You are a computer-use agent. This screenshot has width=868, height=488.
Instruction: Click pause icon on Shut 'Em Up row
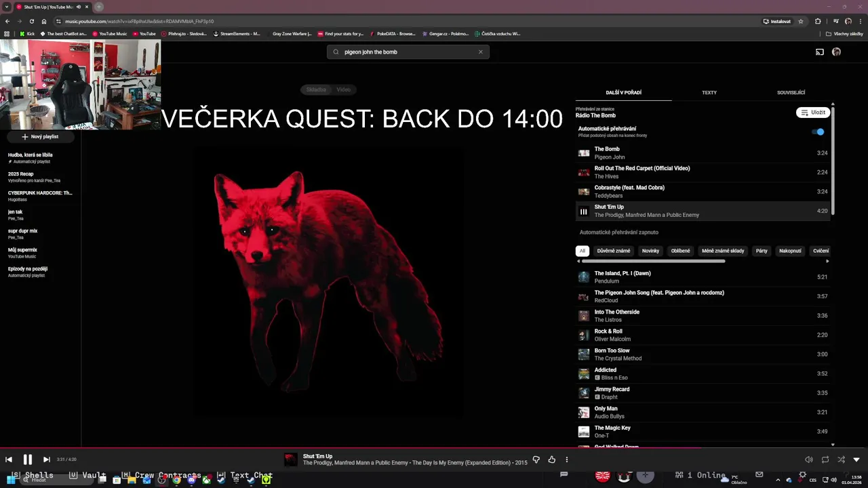(x=583, y=211)
